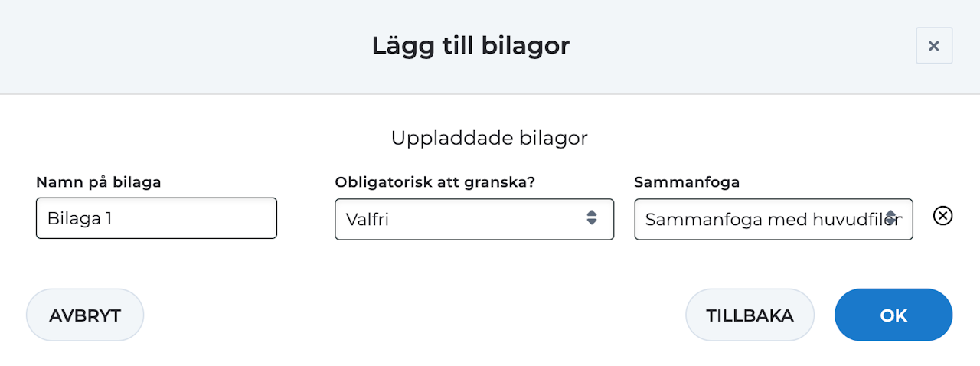Image resolution: width=980 pixels, height=366 pixels.
Task: Click the Sammanfoga field label
Action: pos(687,182)
